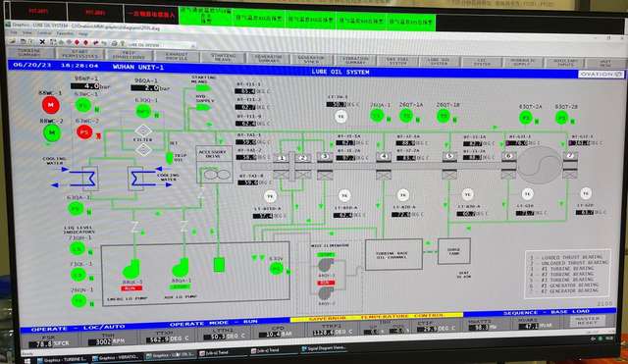The height and width of the screenshot is (364, 628).
Task: Click the 63QT-2A pressure switch indicator
Action: pos(526,118)
